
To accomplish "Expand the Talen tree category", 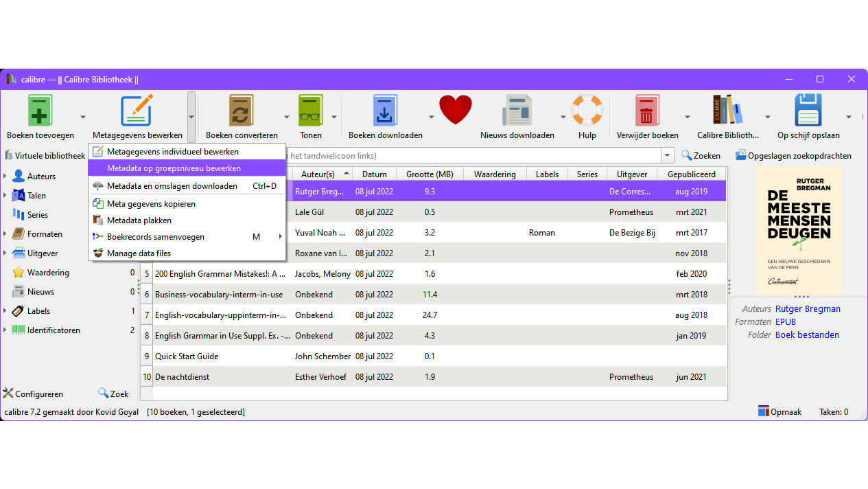I will click(5, 196).
